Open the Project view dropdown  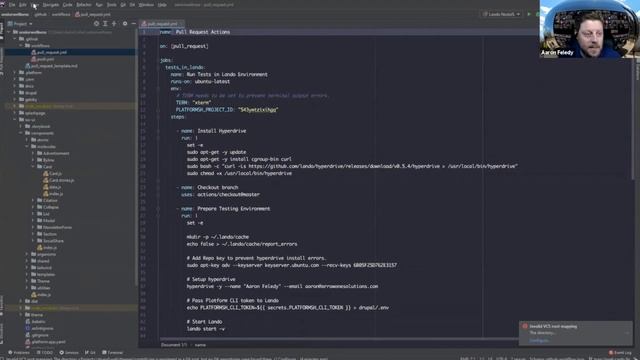click(x=20, y=24)
